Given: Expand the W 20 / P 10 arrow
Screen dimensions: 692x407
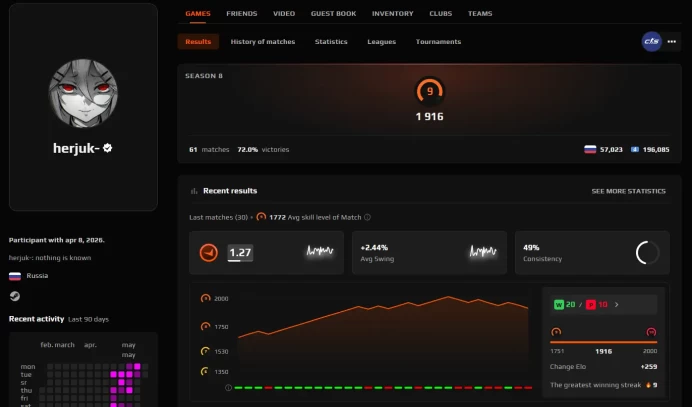Looking at the screenshot, I should click(617, 305).
